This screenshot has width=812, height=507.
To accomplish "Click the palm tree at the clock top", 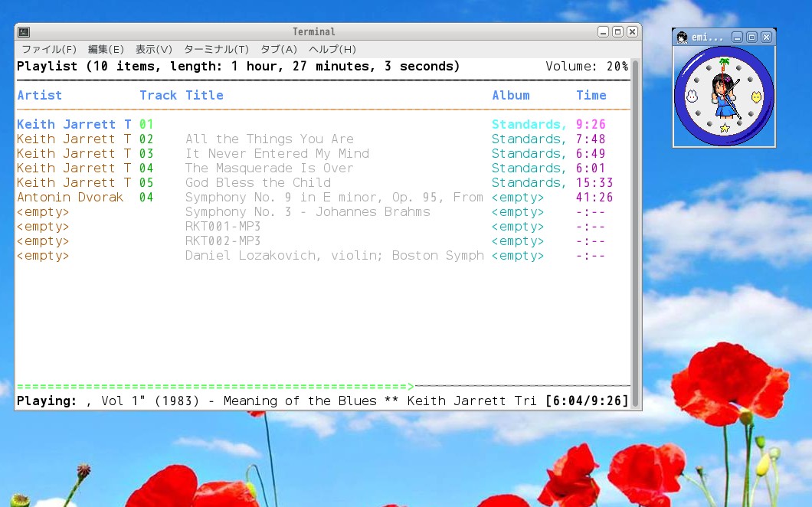I will (x=724, y=64).
